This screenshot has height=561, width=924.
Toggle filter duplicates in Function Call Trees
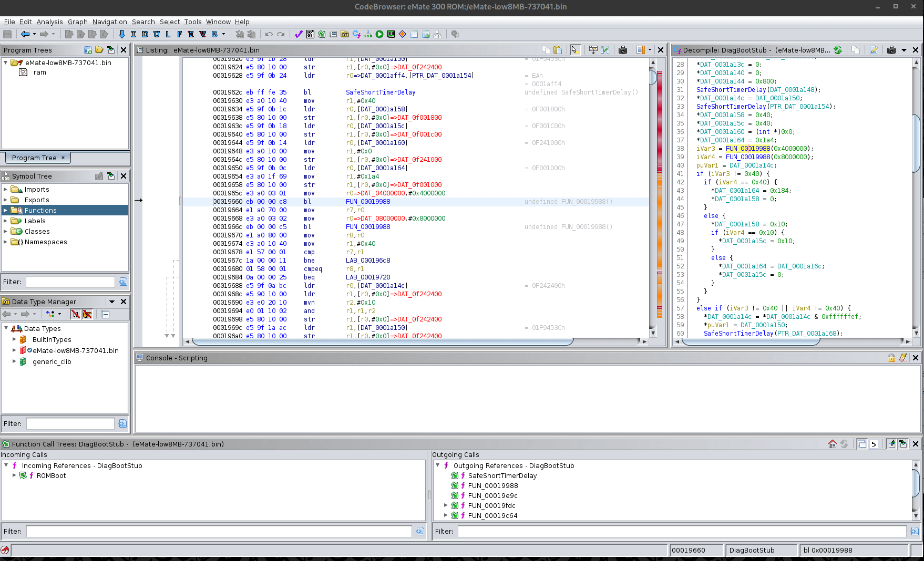click(862, 444)
